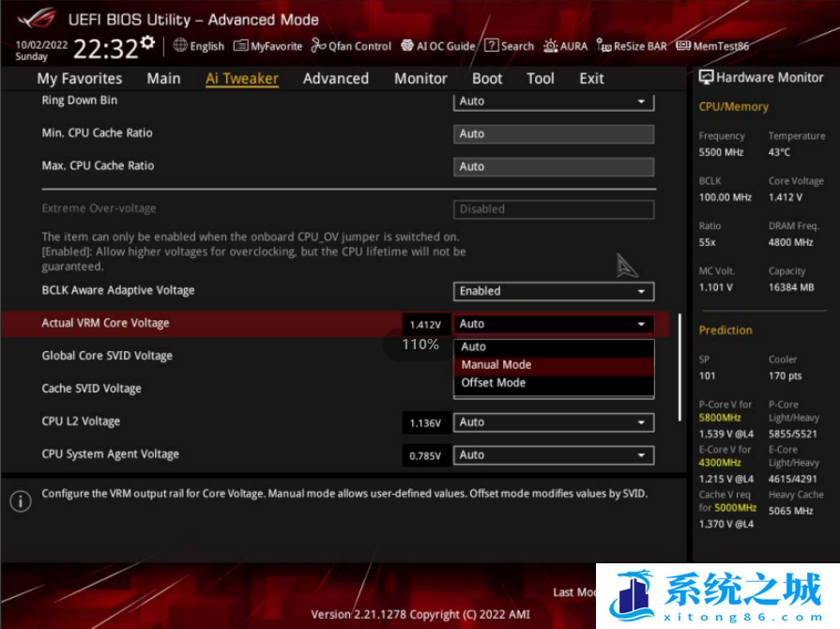The height and width of the screenshot is (629, 840).
Task: Click the 4300MHz E-Core value
Action: coord(720,463)
